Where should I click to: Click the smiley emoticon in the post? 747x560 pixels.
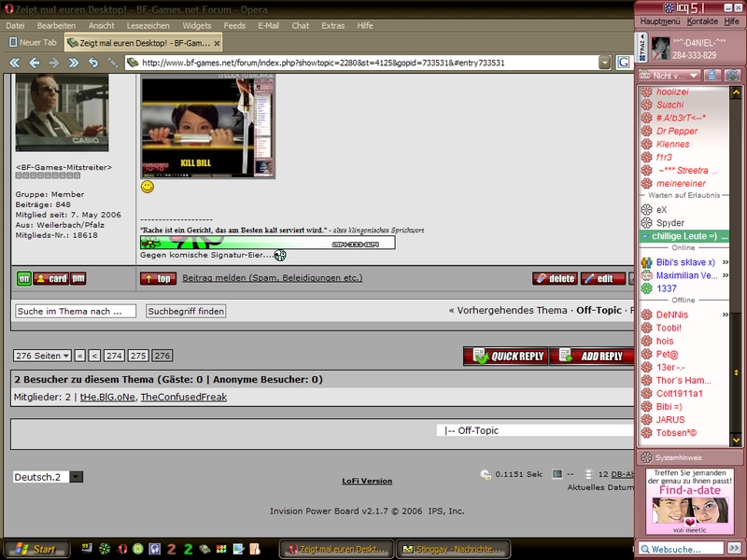pyautogui.click(x=148, y=187)
